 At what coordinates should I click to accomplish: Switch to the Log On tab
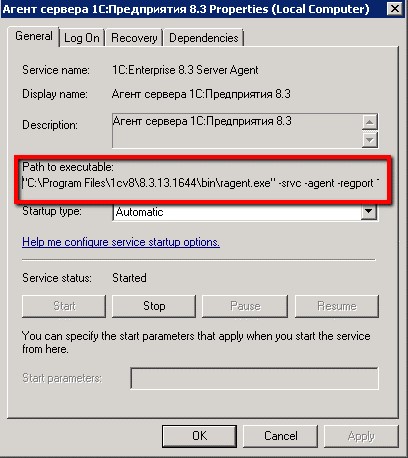coord(82,38)
